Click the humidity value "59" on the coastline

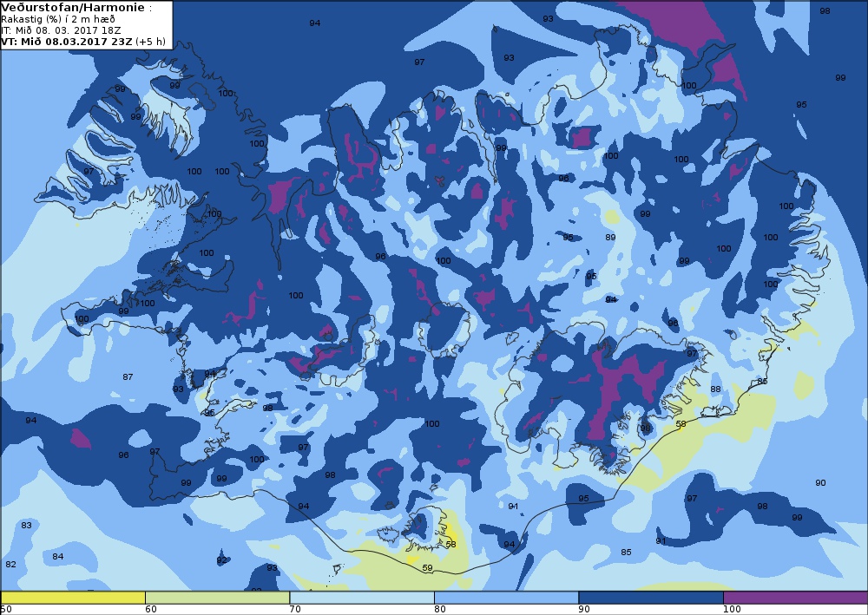click(x=427, y=568)
